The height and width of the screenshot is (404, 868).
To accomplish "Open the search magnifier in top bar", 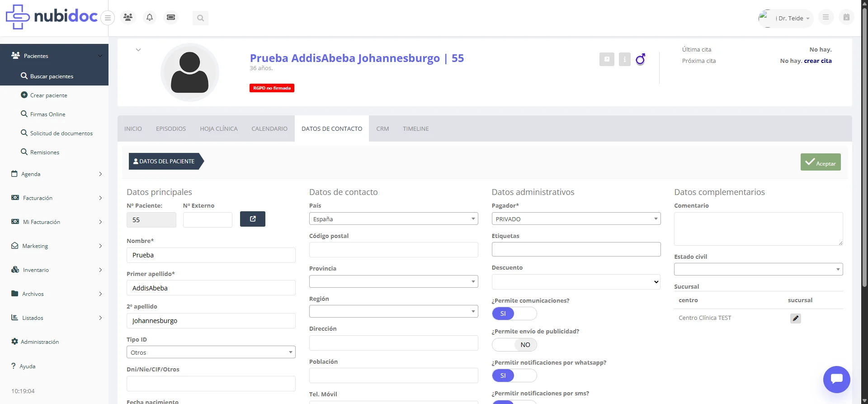I will [x=200, y=18].
